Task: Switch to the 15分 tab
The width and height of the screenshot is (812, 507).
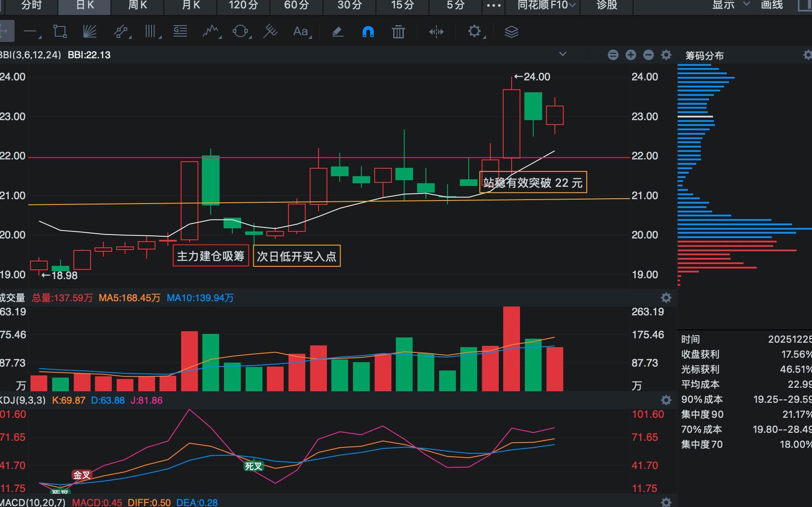Action: (x=402, y=5)
